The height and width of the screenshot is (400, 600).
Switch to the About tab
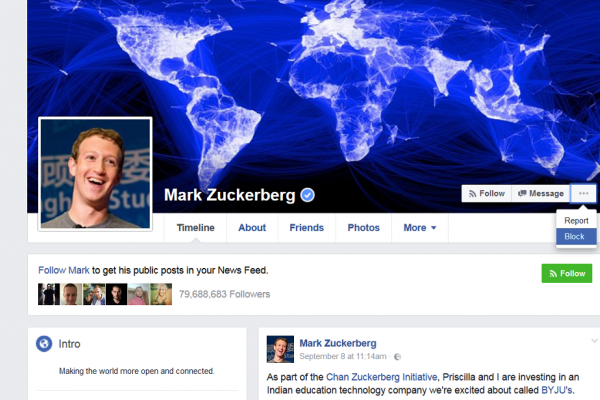(252, 228)
